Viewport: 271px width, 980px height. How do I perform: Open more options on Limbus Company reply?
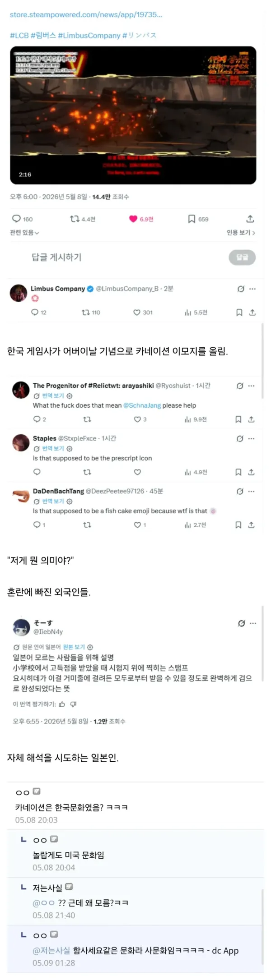[252, 289]
